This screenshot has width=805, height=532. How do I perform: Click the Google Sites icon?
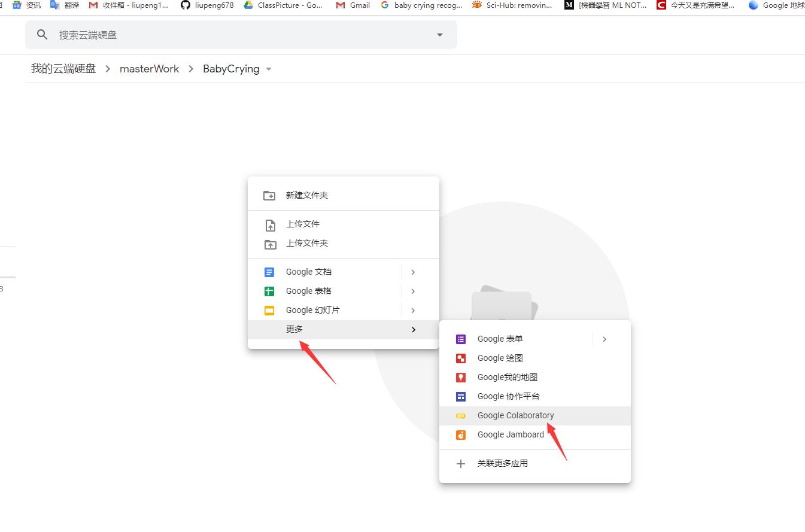[461, 397]
